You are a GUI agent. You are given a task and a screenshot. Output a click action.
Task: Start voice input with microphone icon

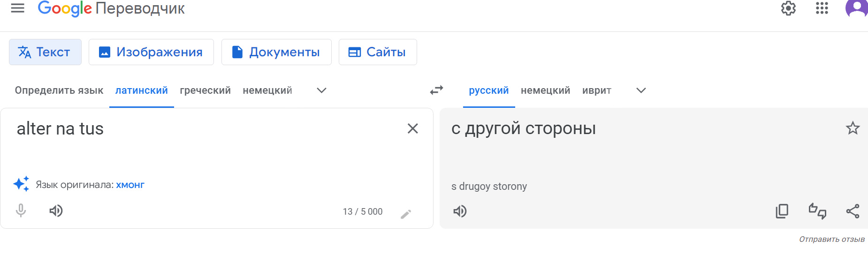point(21,211)
